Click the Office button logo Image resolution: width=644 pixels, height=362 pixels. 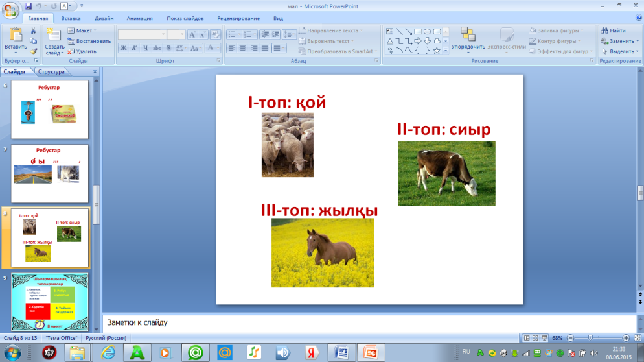coord(10,10)
